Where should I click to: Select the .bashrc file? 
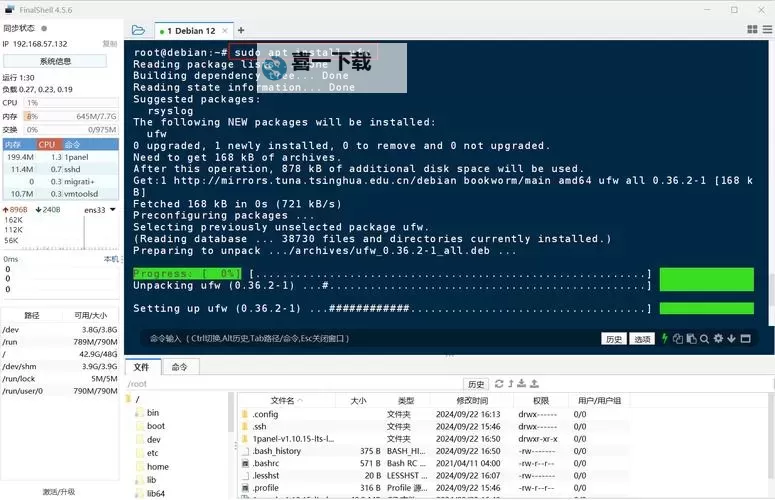[x=433, y=463]
